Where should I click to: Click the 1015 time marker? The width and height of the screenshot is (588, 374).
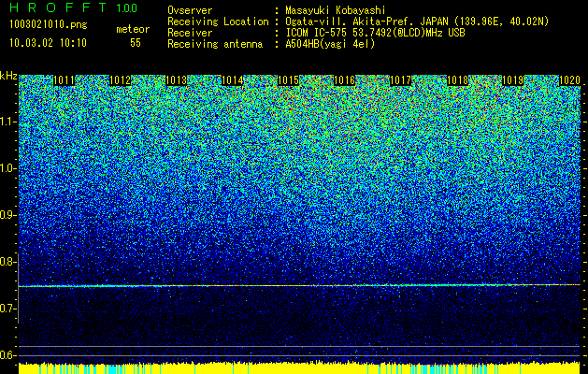point(288,80)
